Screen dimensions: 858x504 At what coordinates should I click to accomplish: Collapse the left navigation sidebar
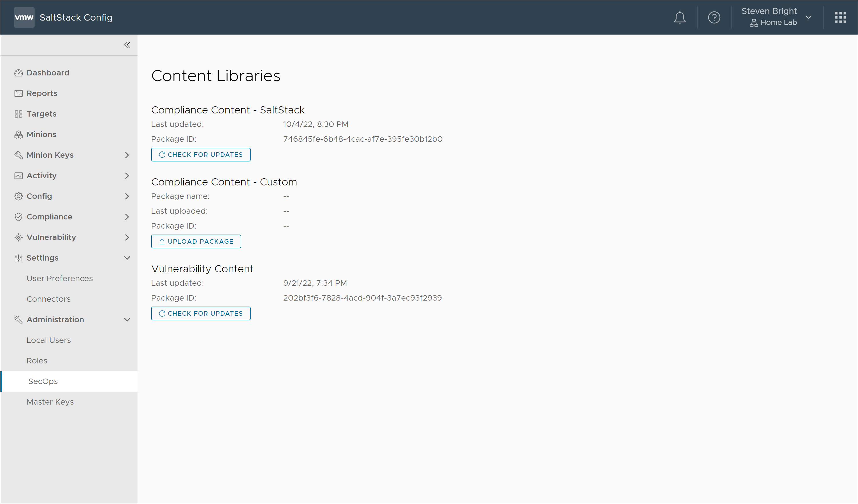(127, 45)
